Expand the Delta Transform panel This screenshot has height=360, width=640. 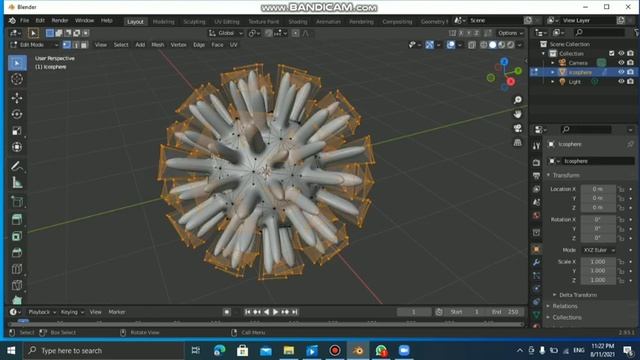(x=577, y=295)
